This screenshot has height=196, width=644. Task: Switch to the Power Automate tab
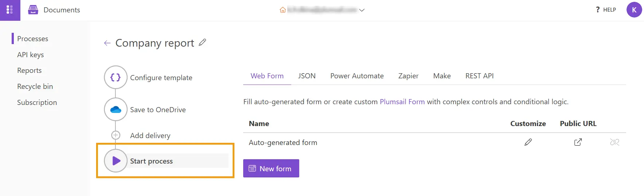(357, 76)
